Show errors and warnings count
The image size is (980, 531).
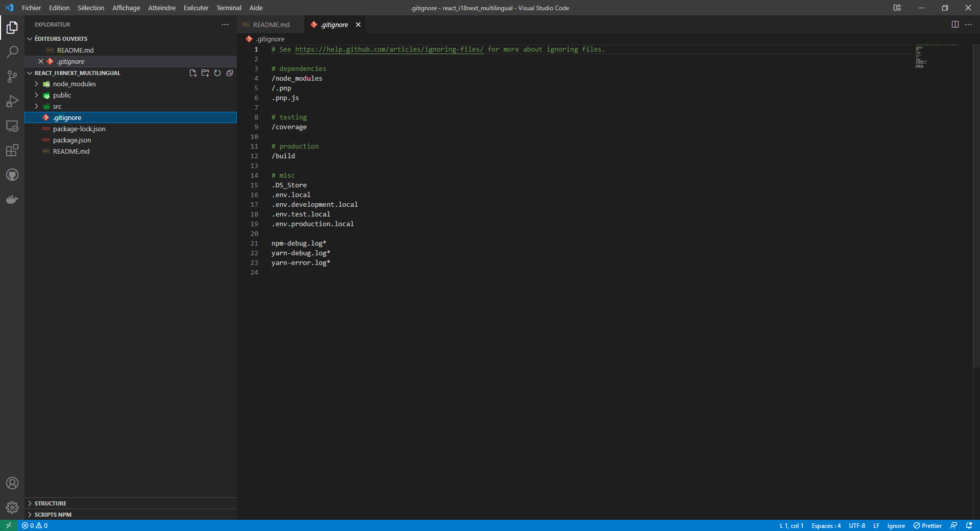tap(35, 525)
